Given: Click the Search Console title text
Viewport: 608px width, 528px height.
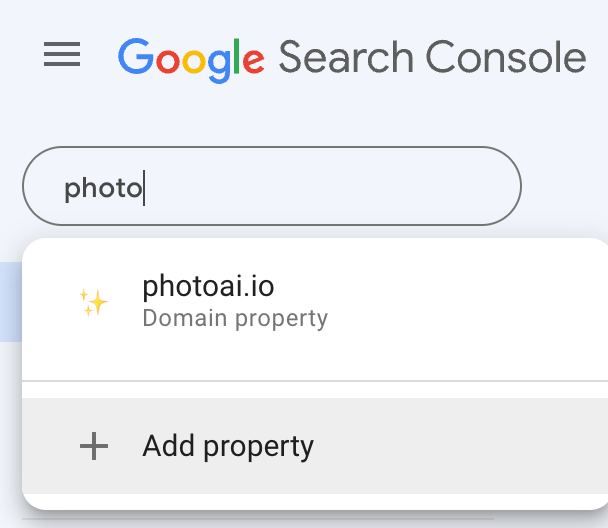Looking at the screenshot, I should (431, 57).
